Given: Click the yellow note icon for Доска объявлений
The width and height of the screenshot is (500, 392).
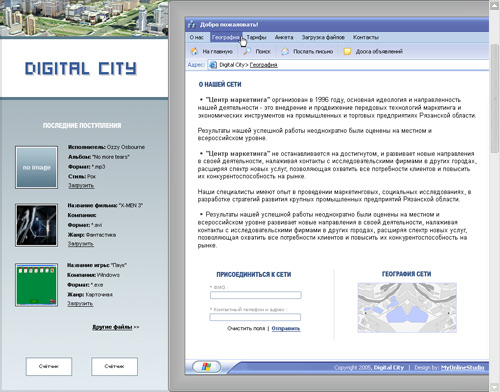Looking at the screenshot, I should coord(347,51).
